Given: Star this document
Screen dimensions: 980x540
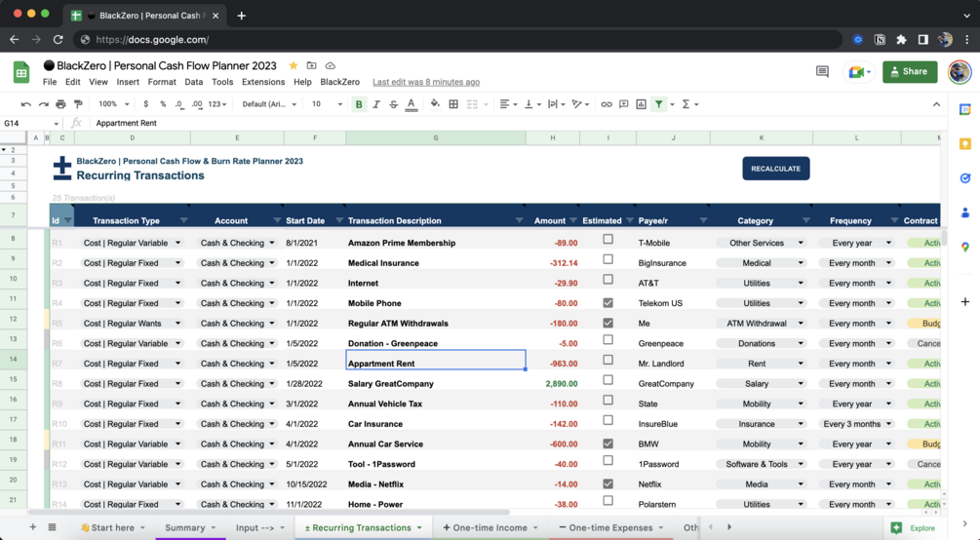Looking at the screenshot, I should (294, 65).
